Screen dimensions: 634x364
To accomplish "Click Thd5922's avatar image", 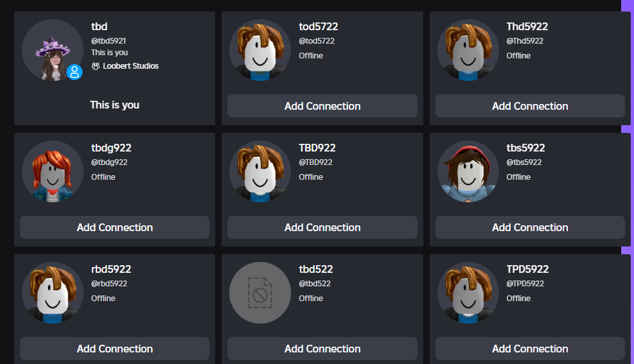I will (x=468, y=50).
